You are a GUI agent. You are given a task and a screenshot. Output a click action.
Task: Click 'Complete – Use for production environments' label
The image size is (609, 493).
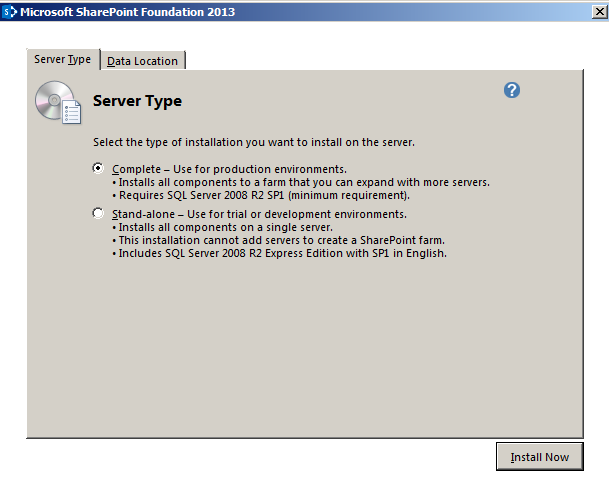point(229,169)
